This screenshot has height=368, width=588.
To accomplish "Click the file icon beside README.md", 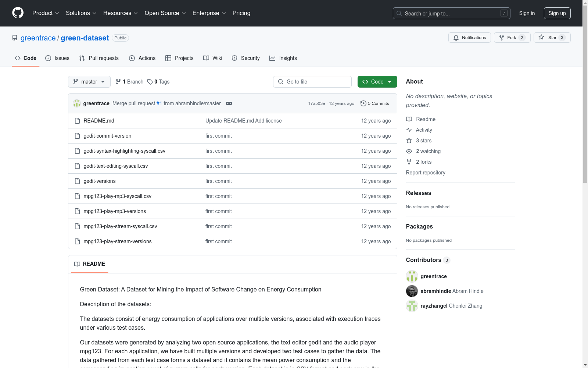I will tap(77, 121).
